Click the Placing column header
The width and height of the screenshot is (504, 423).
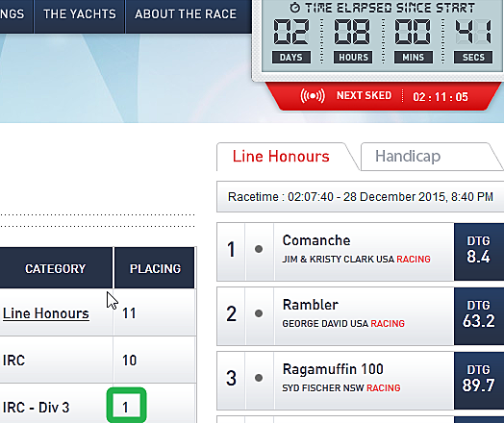(155, 268)
